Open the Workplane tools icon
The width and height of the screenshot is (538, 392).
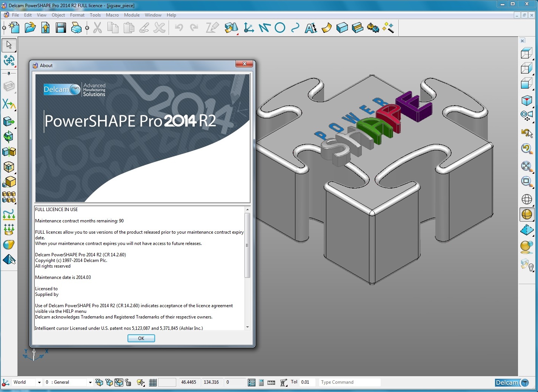coord(249,28)
